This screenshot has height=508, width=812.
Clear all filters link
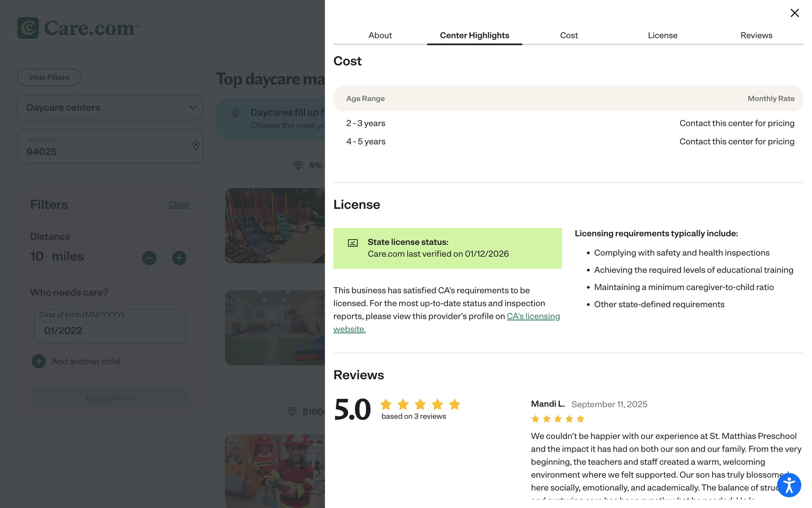(179, 204)
